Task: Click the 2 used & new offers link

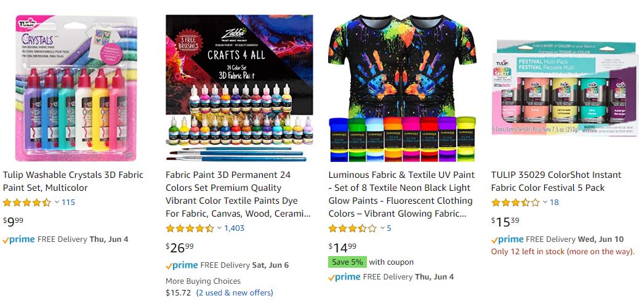Action: (x=235, y=293)
